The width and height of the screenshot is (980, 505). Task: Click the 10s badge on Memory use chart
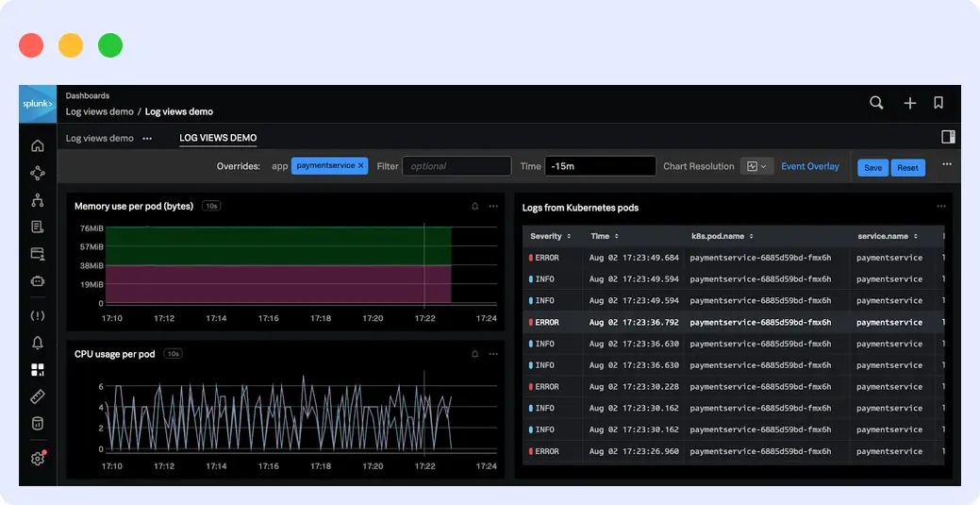[211, 206]
